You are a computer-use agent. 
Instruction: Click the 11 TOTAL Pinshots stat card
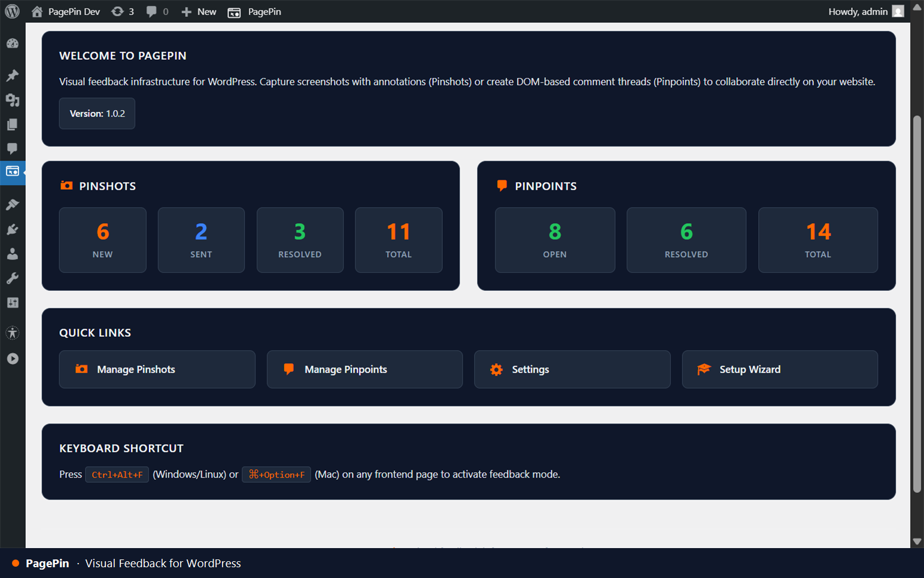(x=399, y=240)
